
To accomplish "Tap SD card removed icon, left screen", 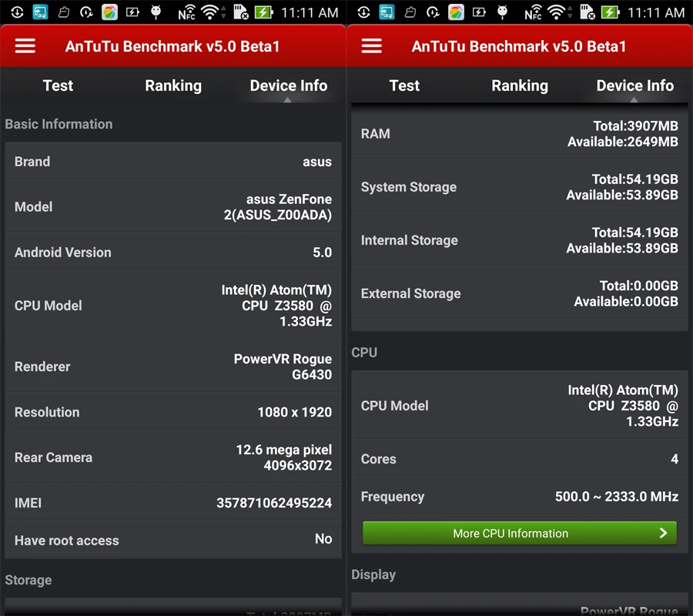I will click(241, 12).
